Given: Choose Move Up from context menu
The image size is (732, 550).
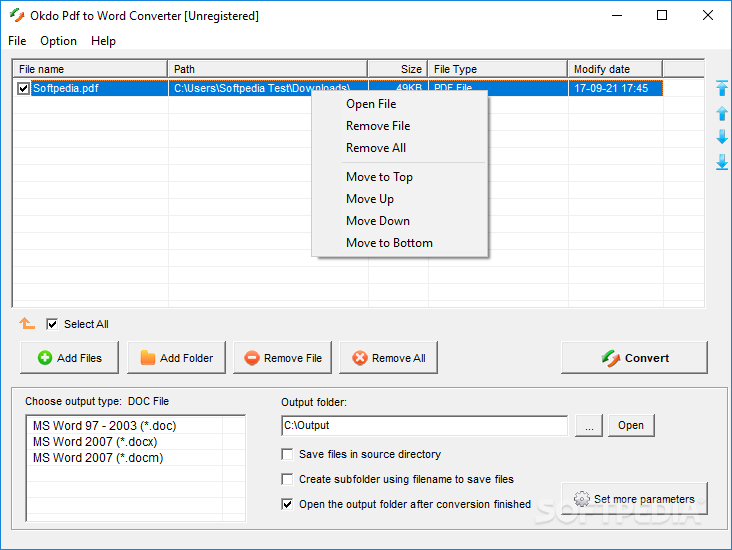Looking at the screenshot, I should (400, 199).
